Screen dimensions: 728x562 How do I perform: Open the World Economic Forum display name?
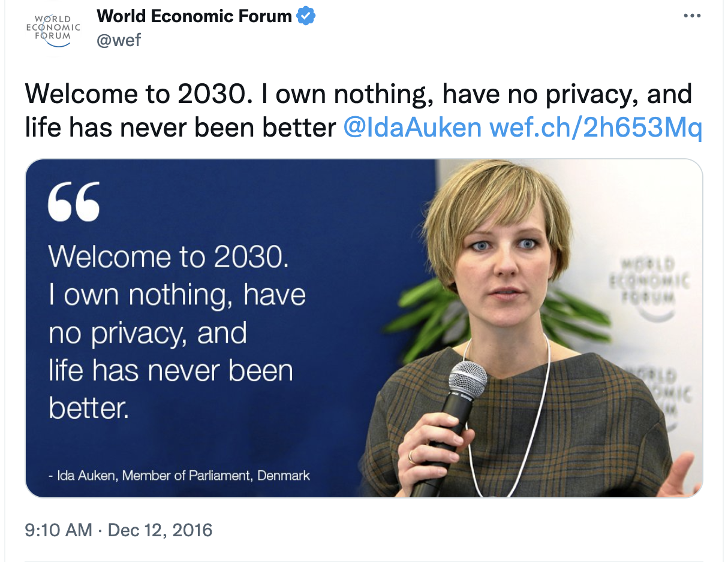(x=194, y=16)
